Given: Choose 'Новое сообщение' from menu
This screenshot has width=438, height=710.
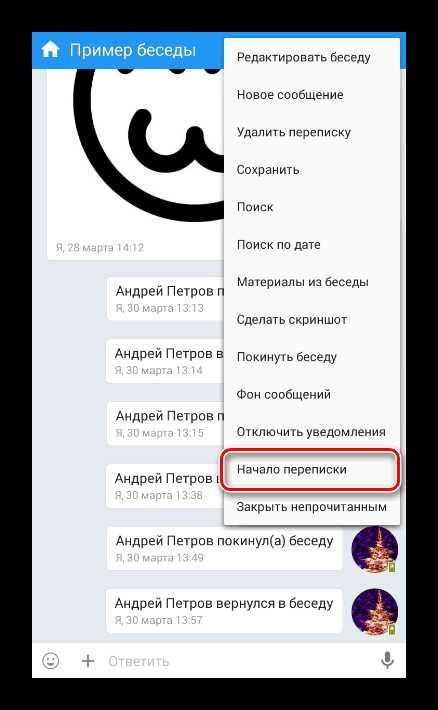Looking at the screenshot, I should (312, 95).
